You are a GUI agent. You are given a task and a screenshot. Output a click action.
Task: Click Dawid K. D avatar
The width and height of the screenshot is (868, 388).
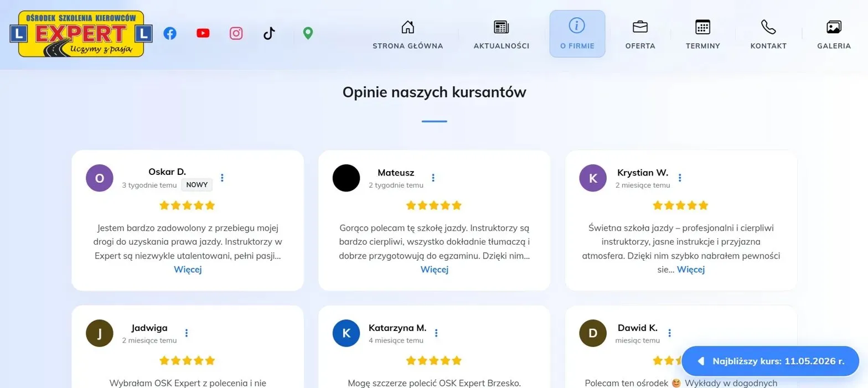(x=593, y=333)
